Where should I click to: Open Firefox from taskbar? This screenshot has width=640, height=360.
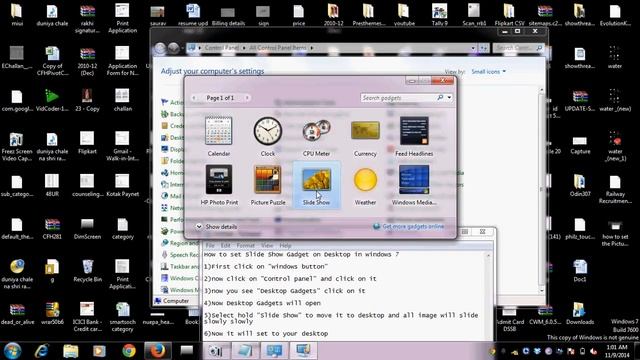click(158, 351)
